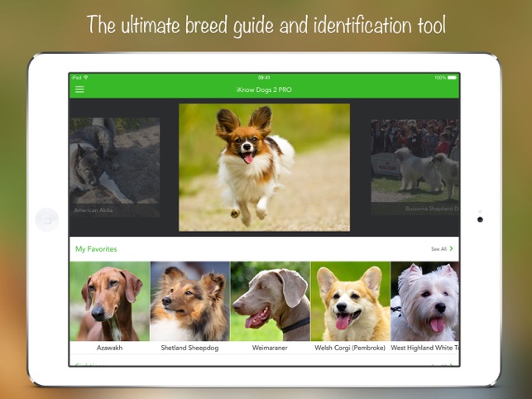
Task: Open the hamburger menu in the green header
Action: [79, 89]
